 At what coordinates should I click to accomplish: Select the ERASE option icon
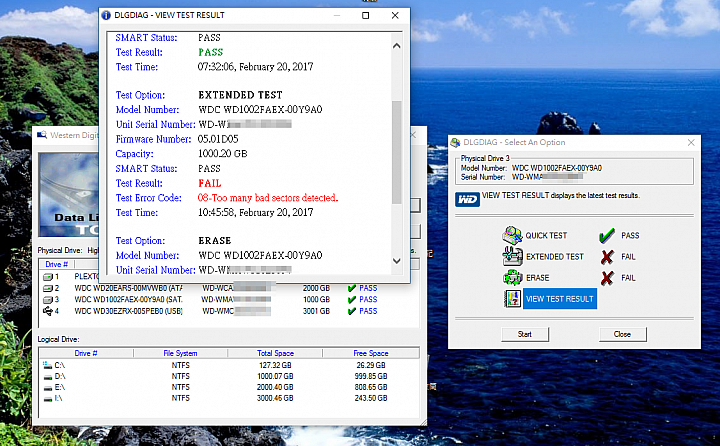(512, 277)
